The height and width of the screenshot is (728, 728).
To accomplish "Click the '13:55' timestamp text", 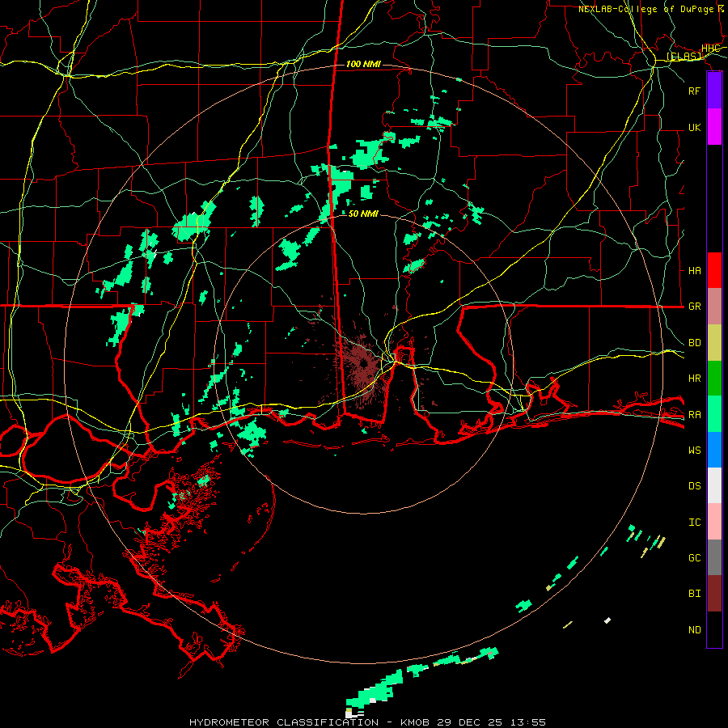I will (x=528, y=722).
